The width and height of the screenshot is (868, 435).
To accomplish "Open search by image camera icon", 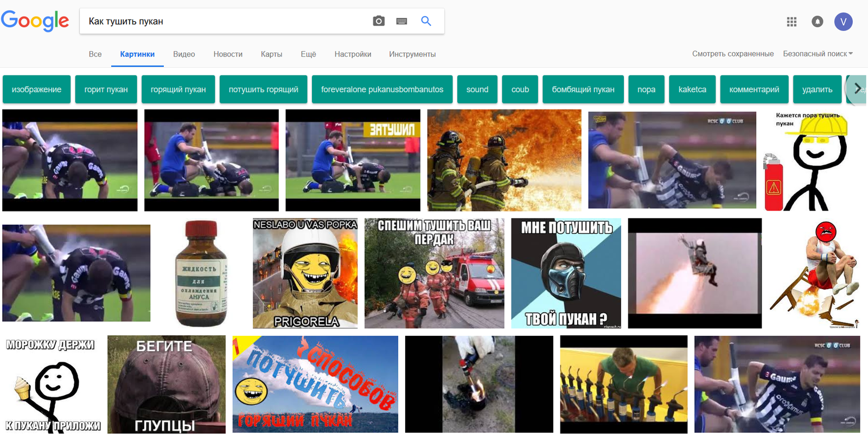I will point(379,21).
